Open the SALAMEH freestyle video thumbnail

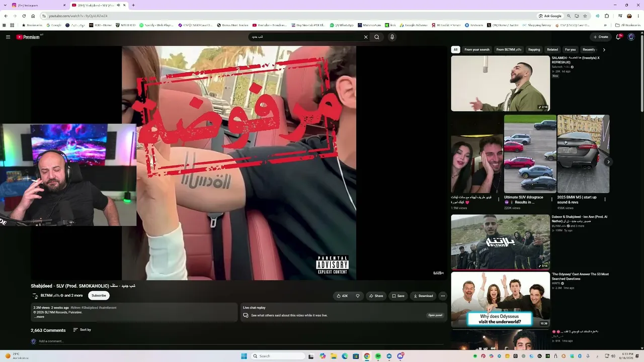pos(500,83)
